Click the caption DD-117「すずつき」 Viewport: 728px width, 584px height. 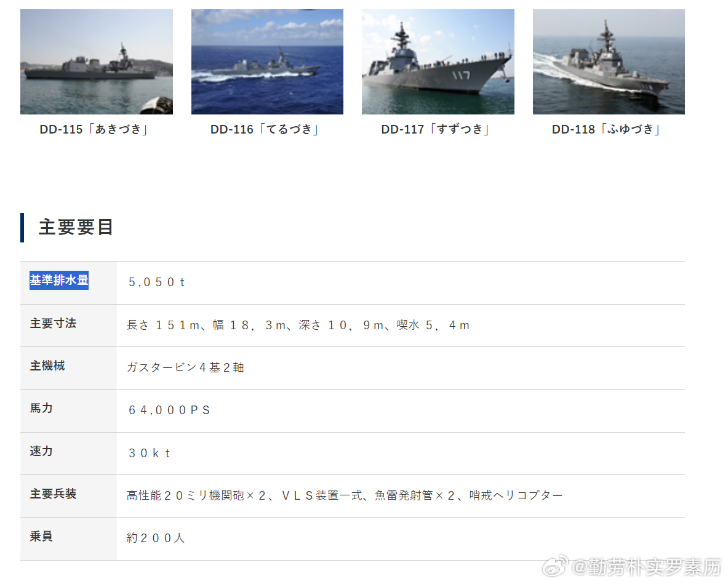(x=435, y=129)
